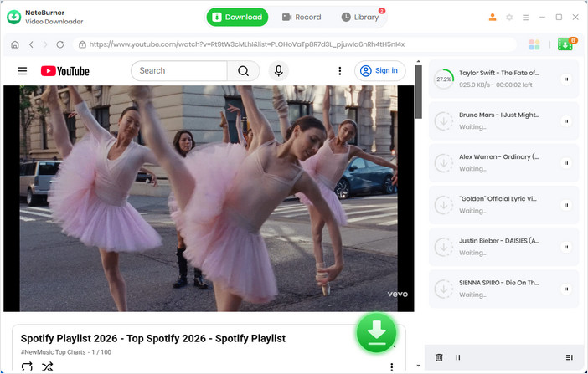Select "Alex Warren - Ordinary (..." title
This screenshot has width=588, height=374.
pos(498,157)
